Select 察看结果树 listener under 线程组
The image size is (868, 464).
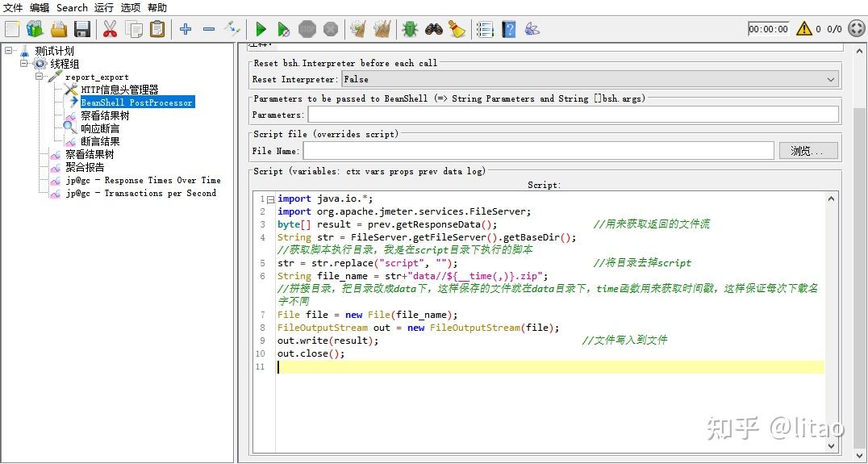pyautogui.click(x=90, y=154)
